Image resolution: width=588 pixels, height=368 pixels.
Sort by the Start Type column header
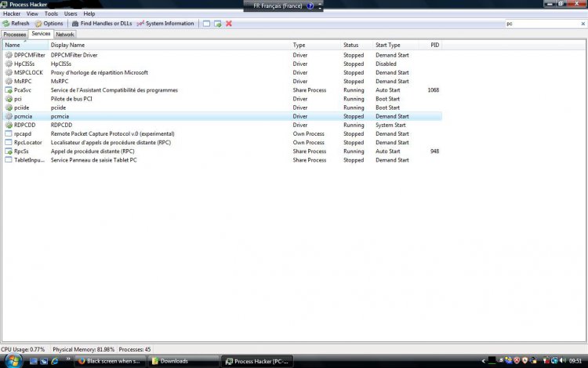point(396,45)
